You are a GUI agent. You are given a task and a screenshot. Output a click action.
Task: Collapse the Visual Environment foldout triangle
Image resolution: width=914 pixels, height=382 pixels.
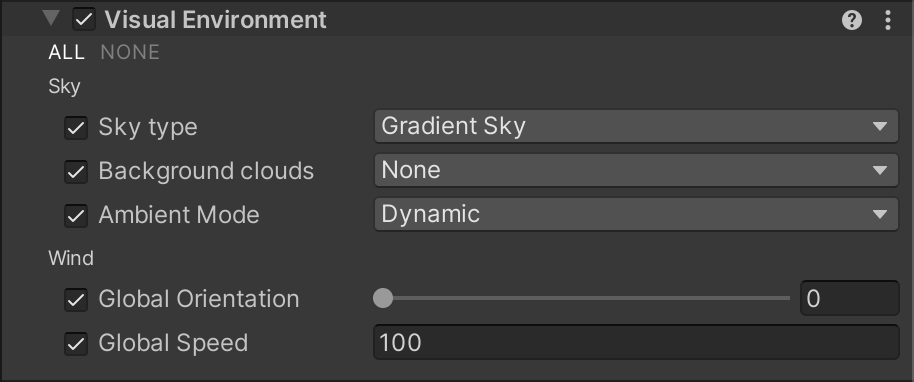coord(51,19)
